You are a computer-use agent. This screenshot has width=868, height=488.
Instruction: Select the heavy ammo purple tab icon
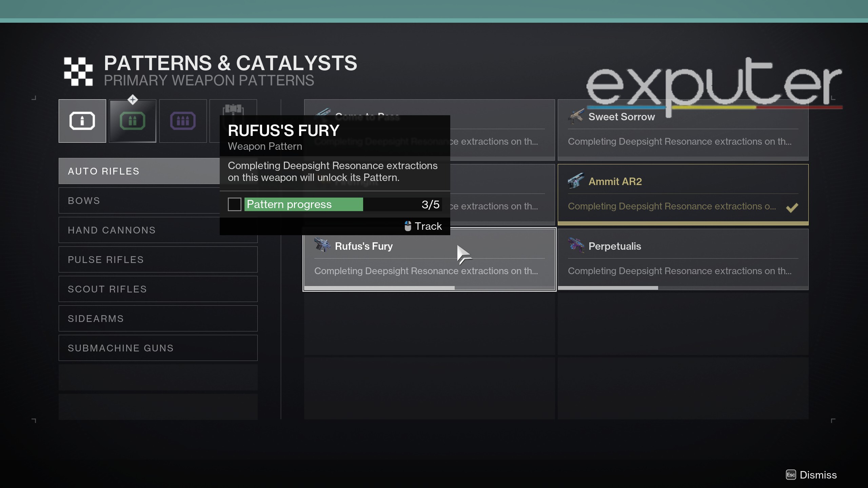coord(183,121)
